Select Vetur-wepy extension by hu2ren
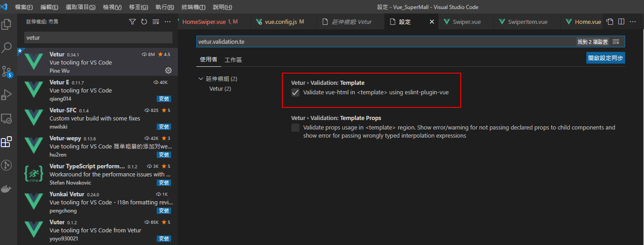This screenshot has height=245, width=644. [x=97, y=146]
